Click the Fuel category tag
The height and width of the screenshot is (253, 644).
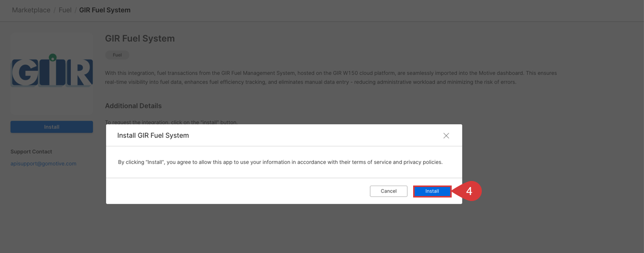(117, 55)
